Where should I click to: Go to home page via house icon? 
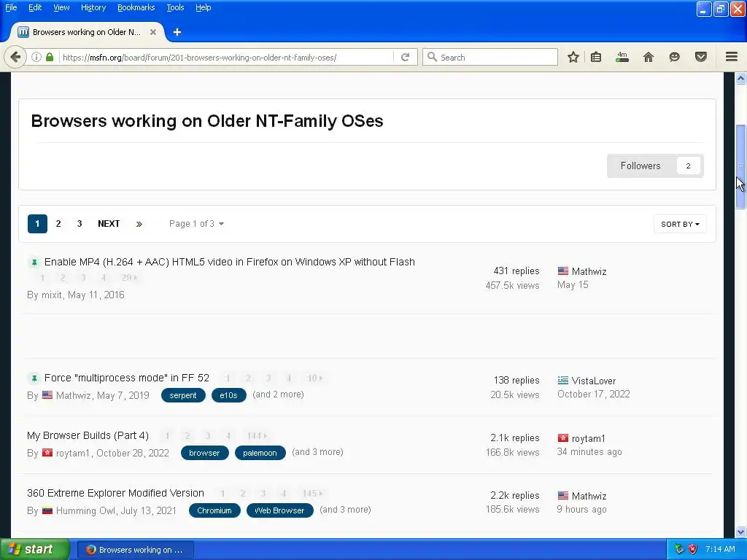[649, 57]
